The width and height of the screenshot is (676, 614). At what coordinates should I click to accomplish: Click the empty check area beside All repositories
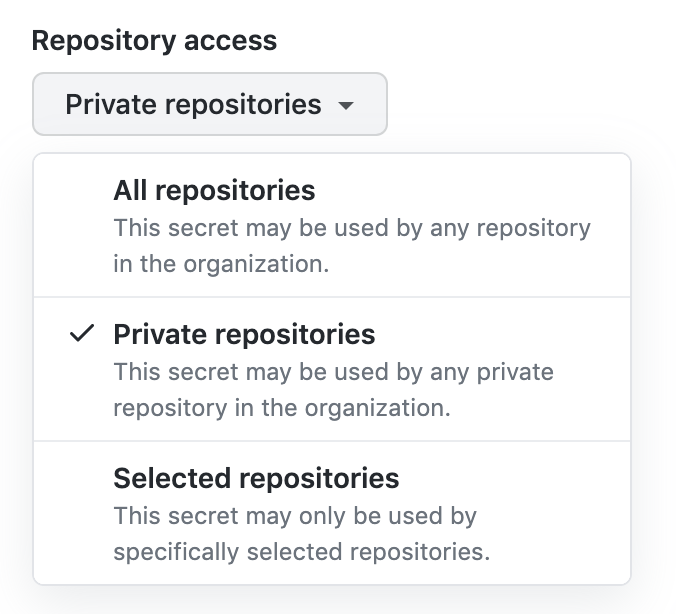tap(82, 190)
